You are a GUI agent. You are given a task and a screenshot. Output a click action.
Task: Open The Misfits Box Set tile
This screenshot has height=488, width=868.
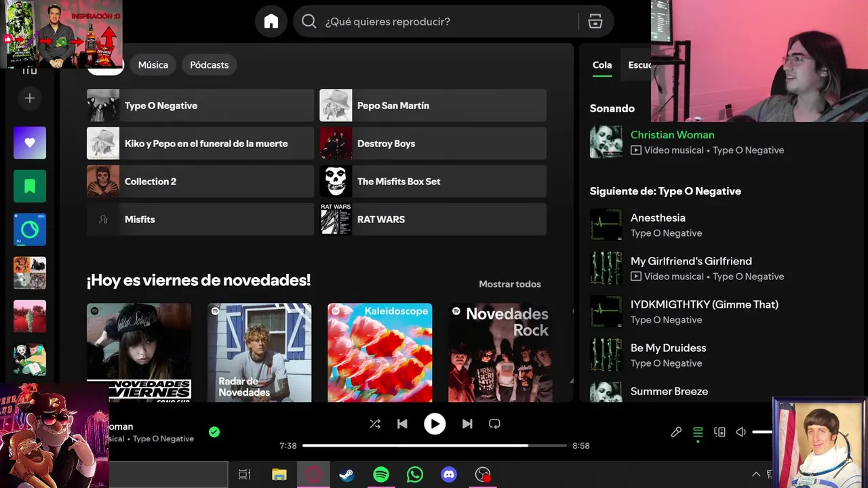tap(433, 182)
